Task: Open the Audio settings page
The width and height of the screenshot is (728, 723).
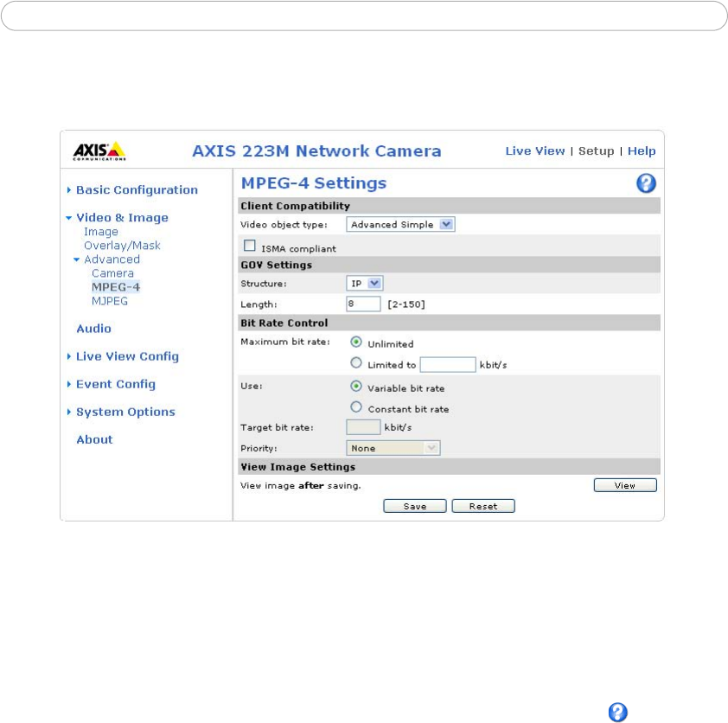Action: pyautogui.click(x=93, y=329)
